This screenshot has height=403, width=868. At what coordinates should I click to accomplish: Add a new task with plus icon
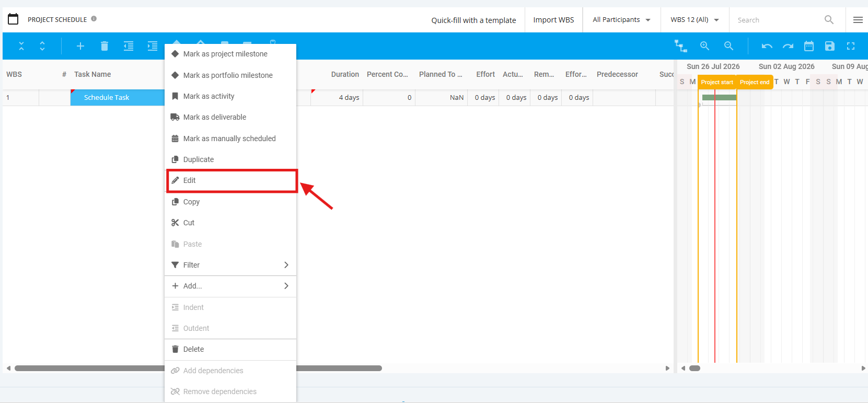click(80, 46)
